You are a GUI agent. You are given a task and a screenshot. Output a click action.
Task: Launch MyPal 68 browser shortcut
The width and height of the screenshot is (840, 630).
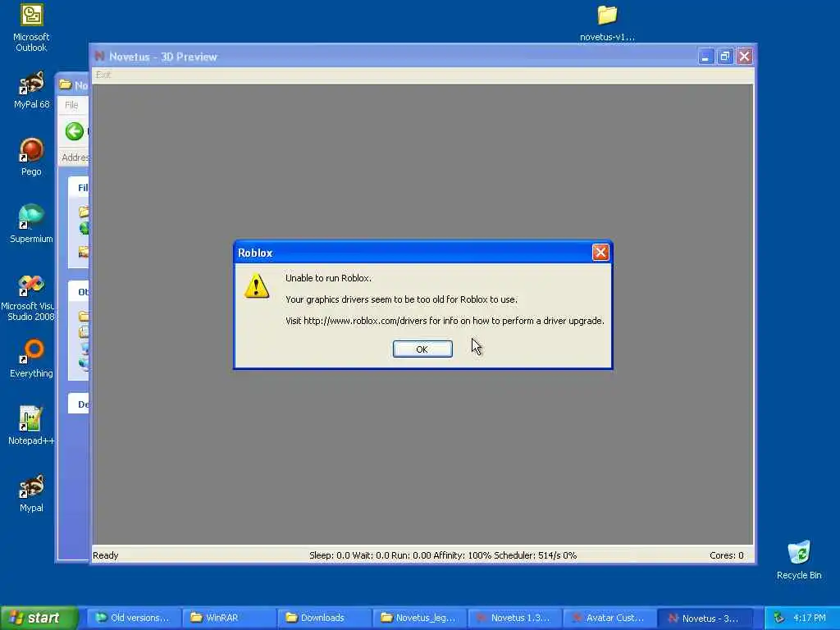31,90
